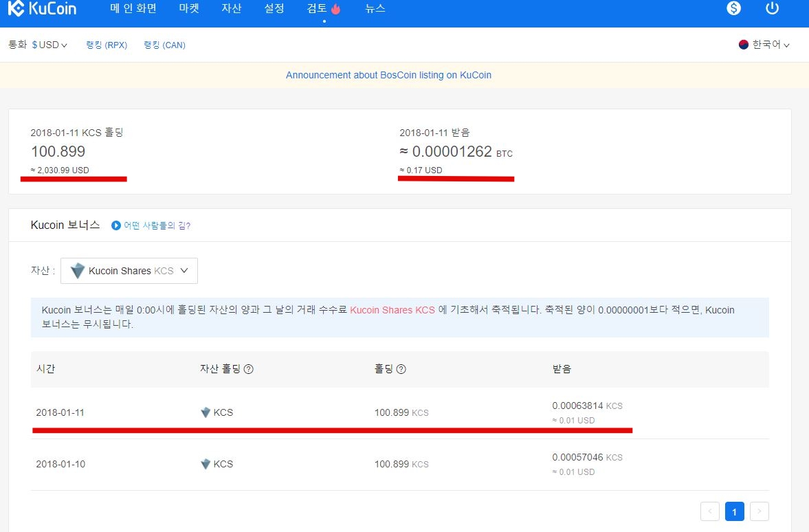Click the question mark icon next to 자산 홀딩
This screenshot has height=532, width=809.
(x=248, y=369)
